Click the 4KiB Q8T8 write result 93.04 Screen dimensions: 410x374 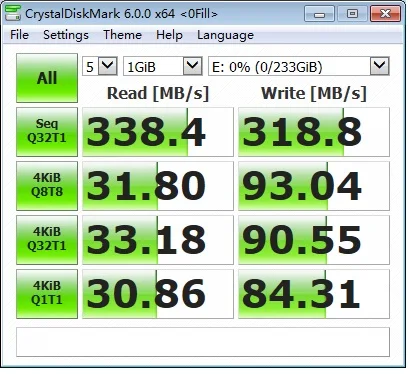pyautogui.click(x=314, y=186)
